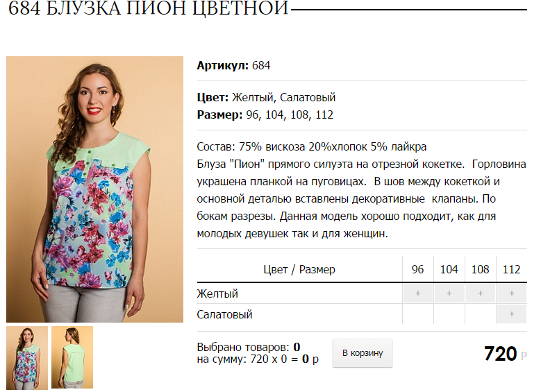Open the front view thumbnail
Screen dimensions: 541x392
point(27,358)
